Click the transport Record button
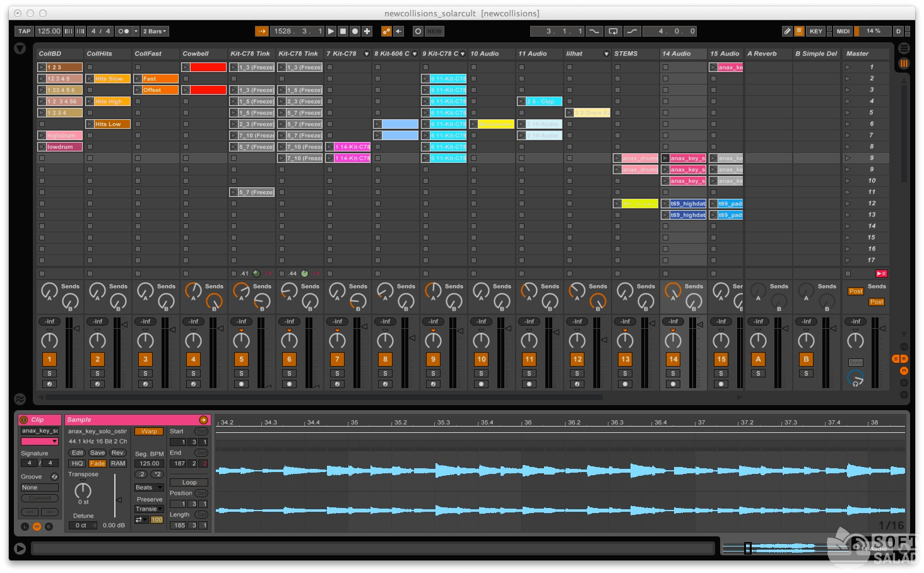Image resolution: width=924 pixels, height=573 pixels. click(355, 31)
